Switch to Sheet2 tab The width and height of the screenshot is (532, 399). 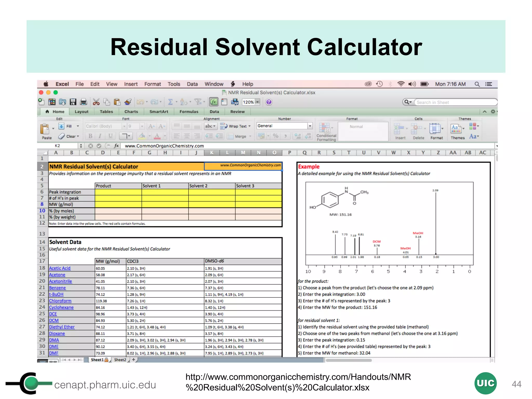[x=120, y=360]
